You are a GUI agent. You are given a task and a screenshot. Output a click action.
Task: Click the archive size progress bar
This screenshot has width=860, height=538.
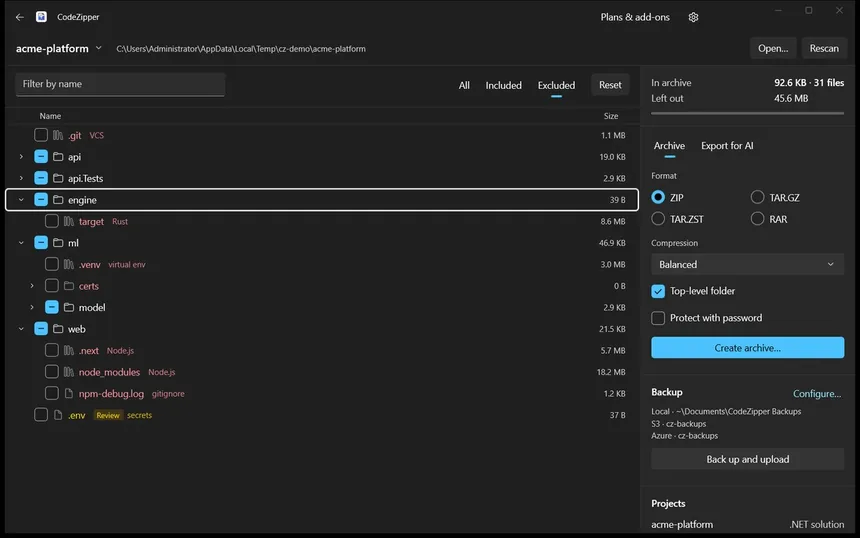click(748, 114)
